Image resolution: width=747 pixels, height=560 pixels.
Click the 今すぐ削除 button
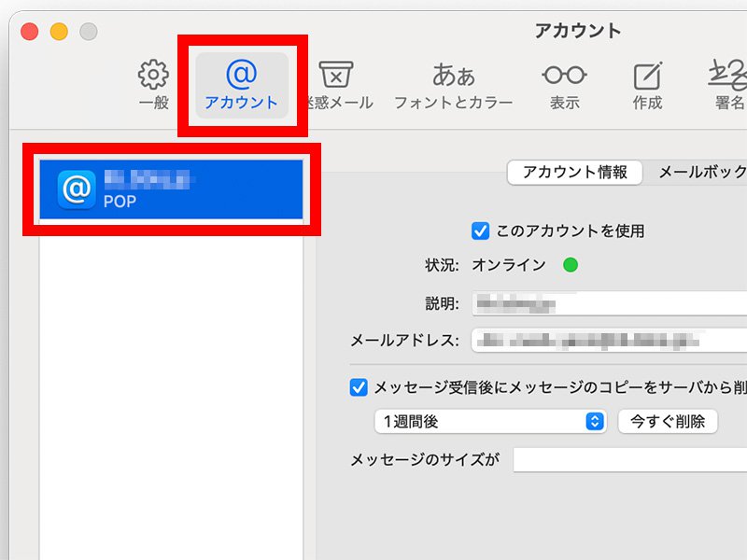[x=668, y=422]
